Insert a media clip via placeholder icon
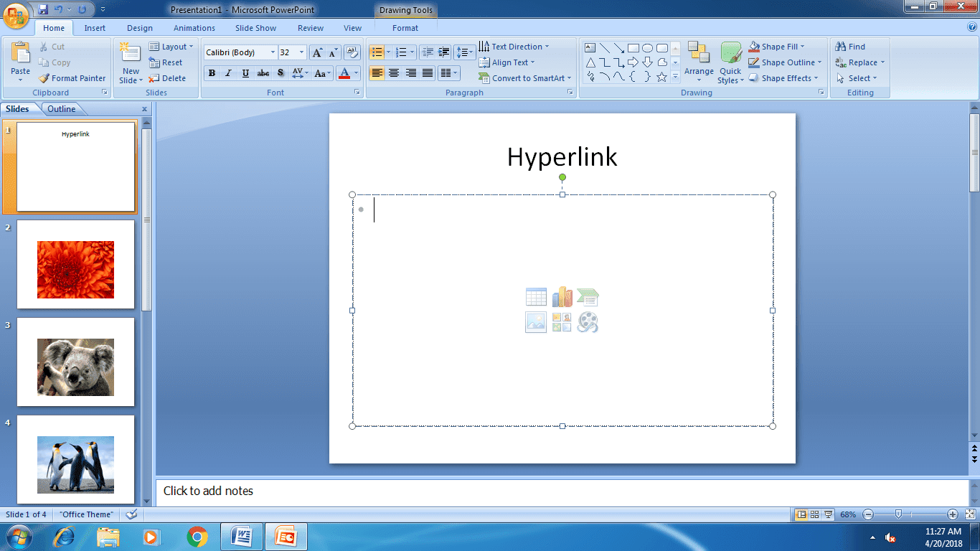This screenshot has width=980, height=551. tap(588, 322)
